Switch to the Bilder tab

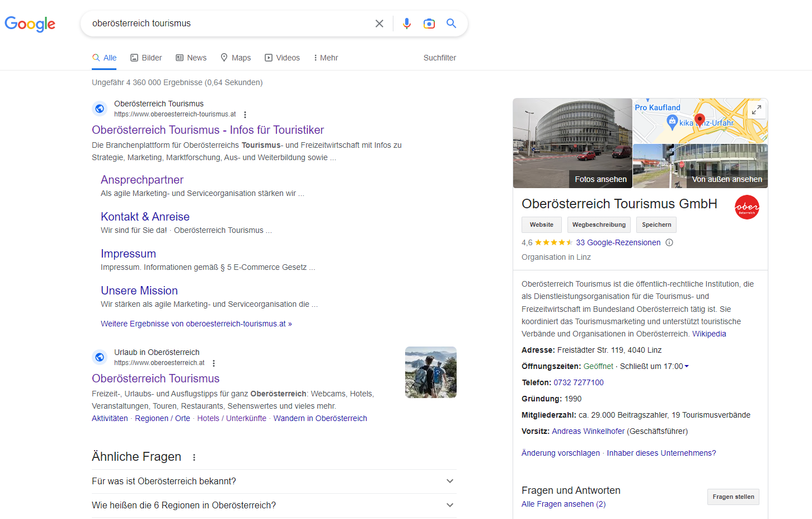[146, 58]
